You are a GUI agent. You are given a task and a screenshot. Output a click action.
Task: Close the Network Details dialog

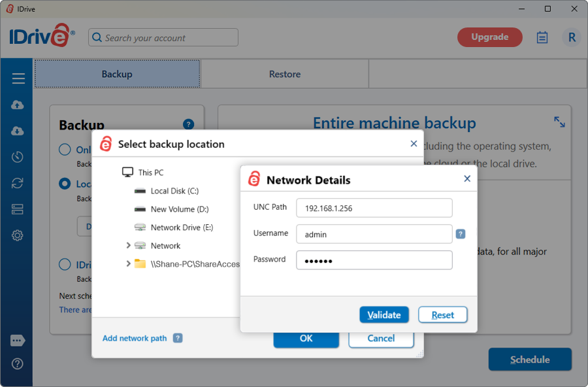tap(467, 178)
